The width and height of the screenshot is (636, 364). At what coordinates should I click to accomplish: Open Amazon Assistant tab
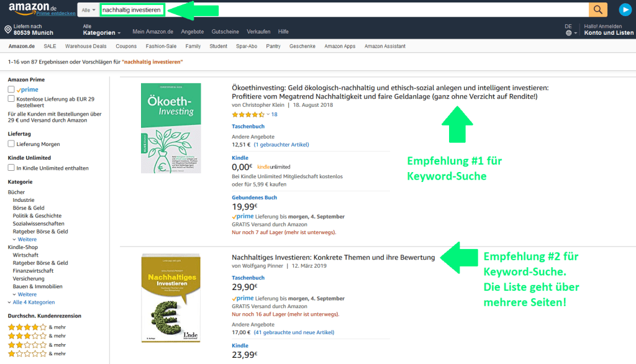(385, 46)
